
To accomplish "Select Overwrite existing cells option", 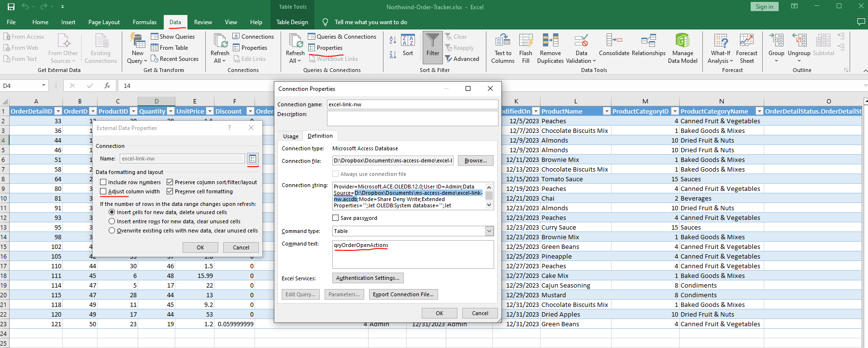I will click(112, 231).
